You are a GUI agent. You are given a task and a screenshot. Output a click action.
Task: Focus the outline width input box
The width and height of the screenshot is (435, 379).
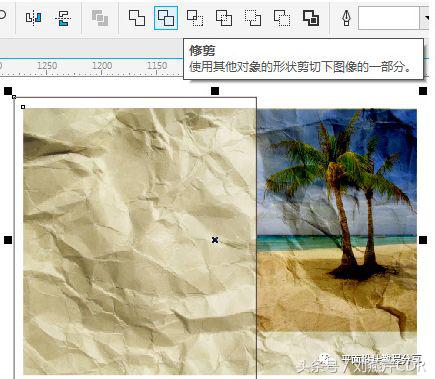[x=389, y=18]
